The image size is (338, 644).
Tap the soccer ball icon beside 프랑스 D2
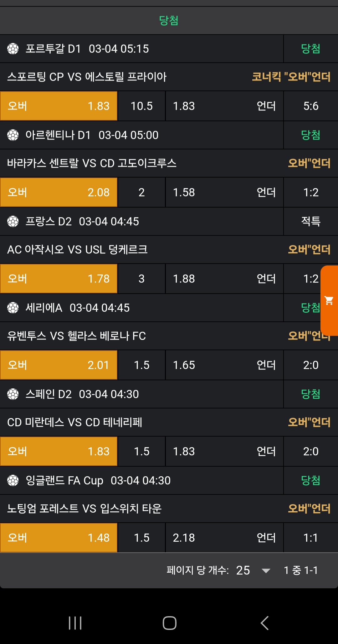click(13, 222)
